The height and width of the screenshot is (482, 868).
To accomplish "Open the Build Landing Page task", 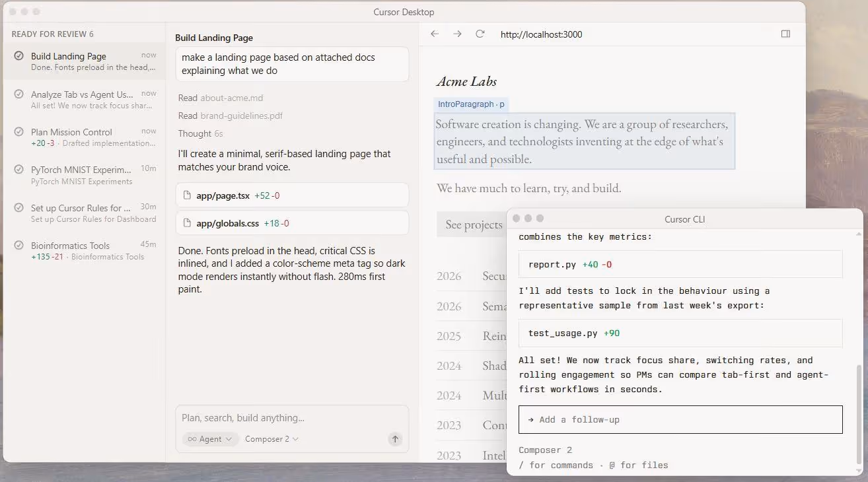I will point(84,61).
